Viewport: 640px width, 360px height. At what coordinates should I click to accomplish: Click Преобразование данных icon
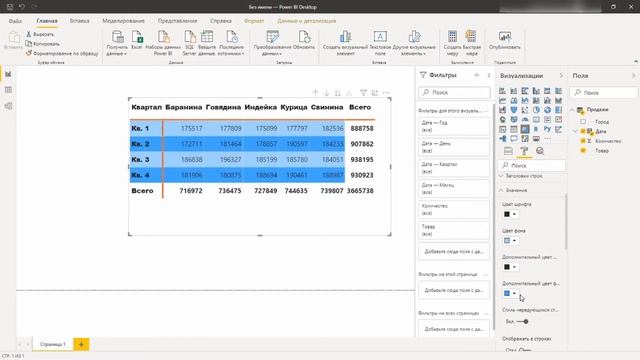pyautogui.click(x=272, y=42)
